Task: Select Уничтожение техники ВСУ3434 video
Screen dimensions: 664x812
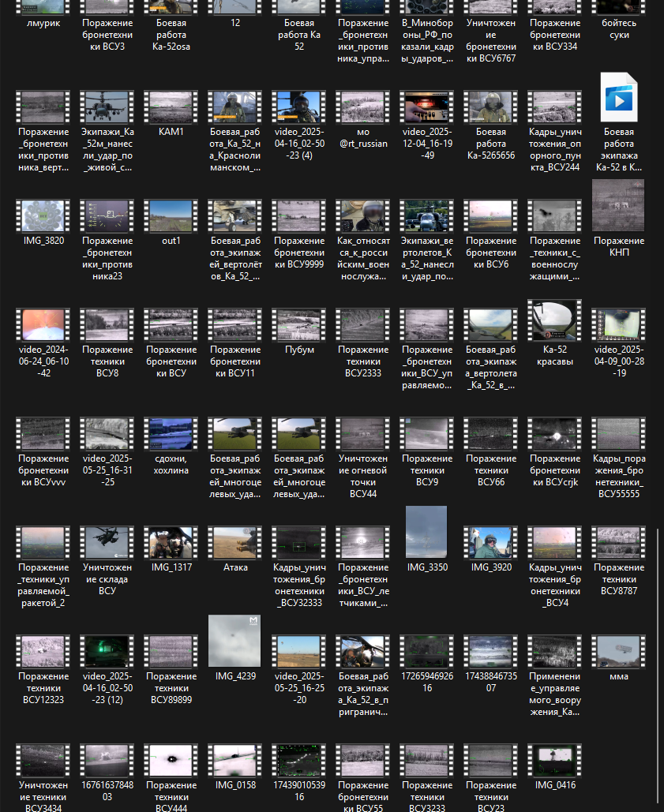Action: (x=43, y=777)
